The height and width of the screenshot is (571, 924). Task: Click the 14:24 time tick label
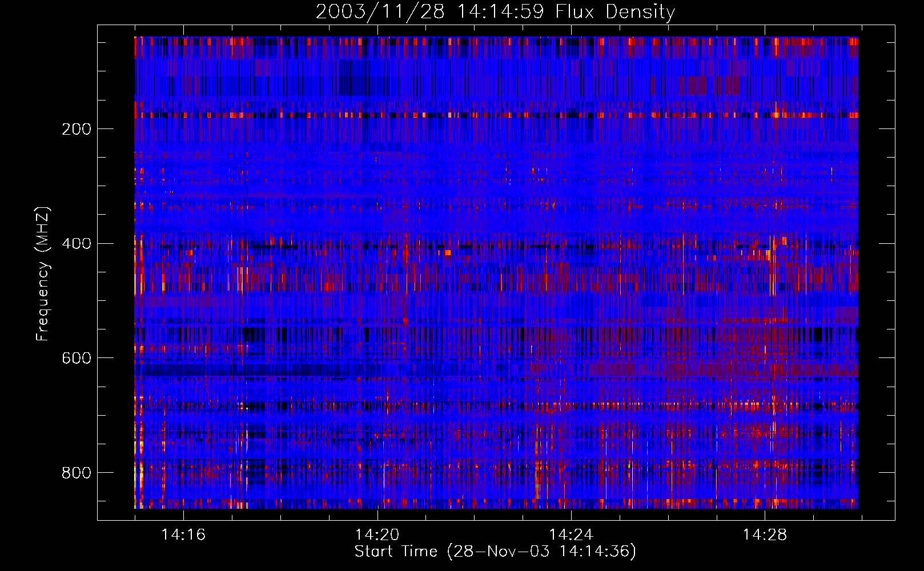[571, 535]
